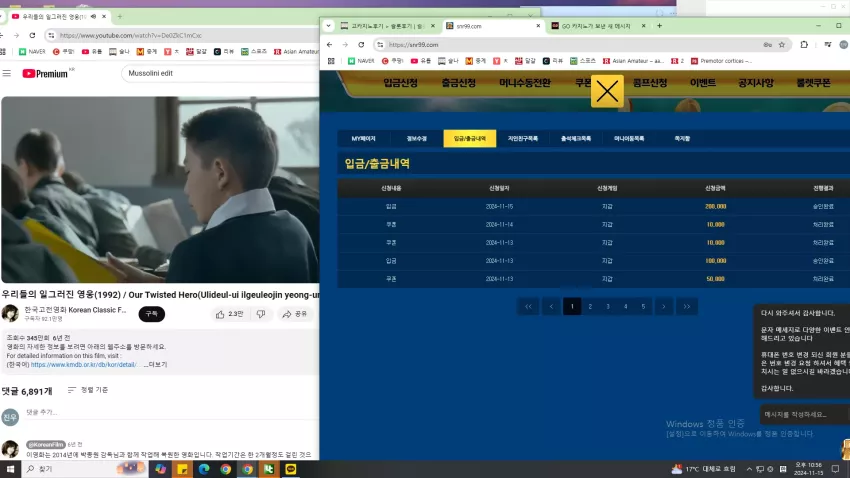Open the 콤프신청 menu item
This screenshot has width=850, height=478.
point(650,83)
